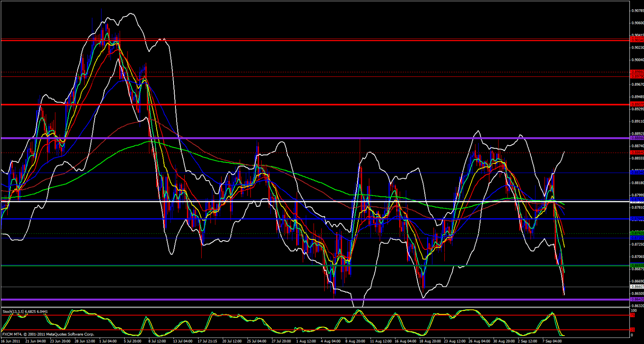This screenshot has height=344, width=644.
Task: Click the Stochastic scale 100 label
Action: [634, 310]
